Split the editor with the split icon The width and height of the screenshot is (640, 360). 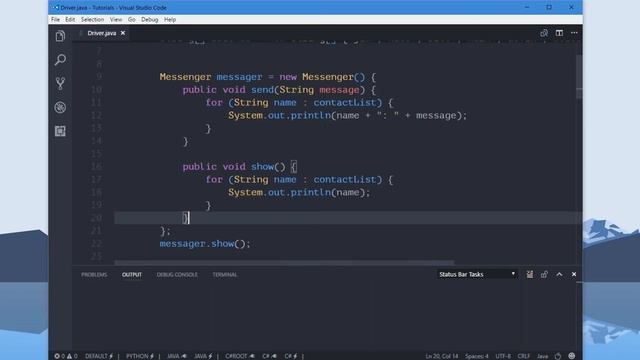[559, 33]
